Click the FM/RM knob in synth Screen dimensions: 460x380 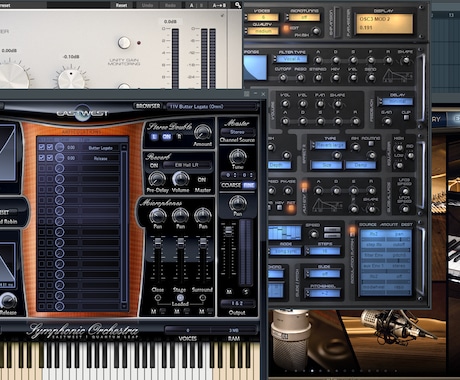tap(315, 32)
